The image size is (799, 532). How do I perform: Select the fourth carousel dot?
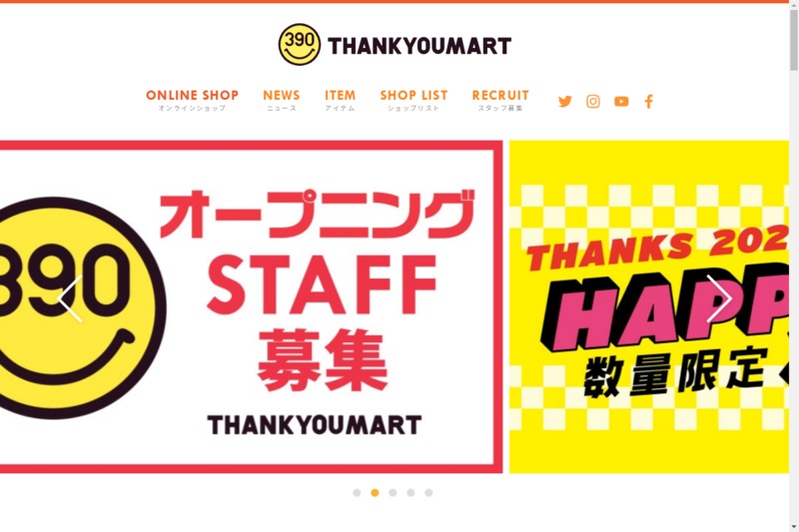coord(410,492)
